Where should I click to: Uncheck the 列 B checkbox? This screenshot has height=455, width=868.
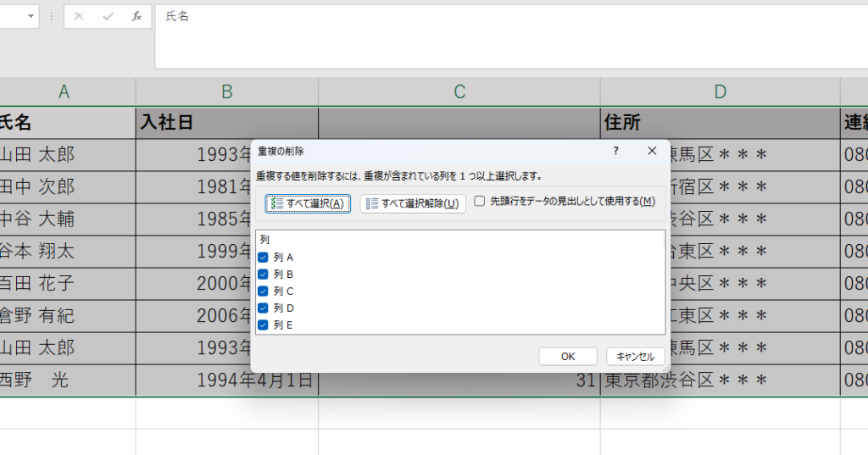(x=263, y=274)
